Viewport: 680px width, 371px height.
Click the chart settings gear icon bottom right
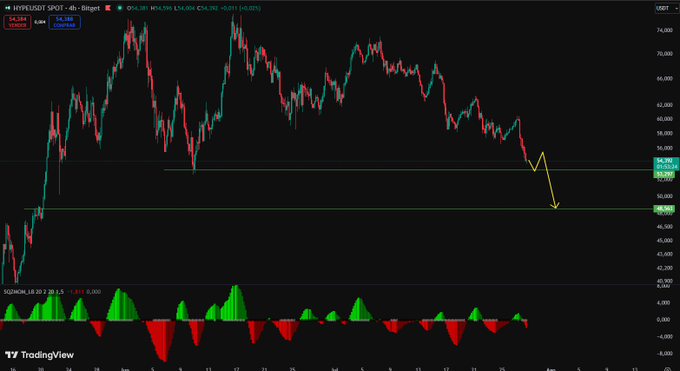point(667,369)
